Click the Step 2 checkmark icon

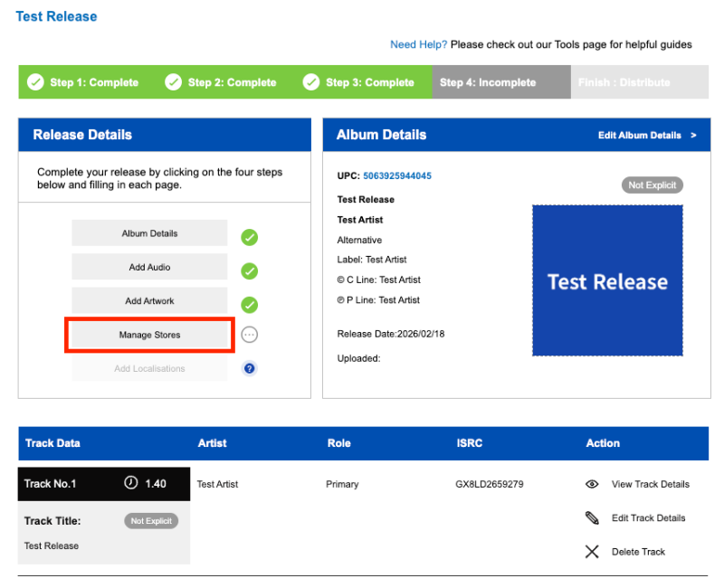coord(173,82)
